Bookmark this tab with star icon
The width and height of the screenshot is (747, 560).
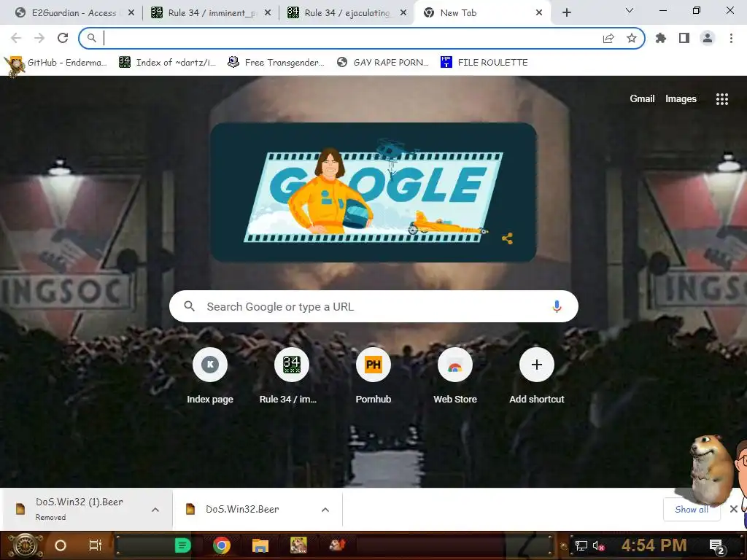tap(632, 39)
